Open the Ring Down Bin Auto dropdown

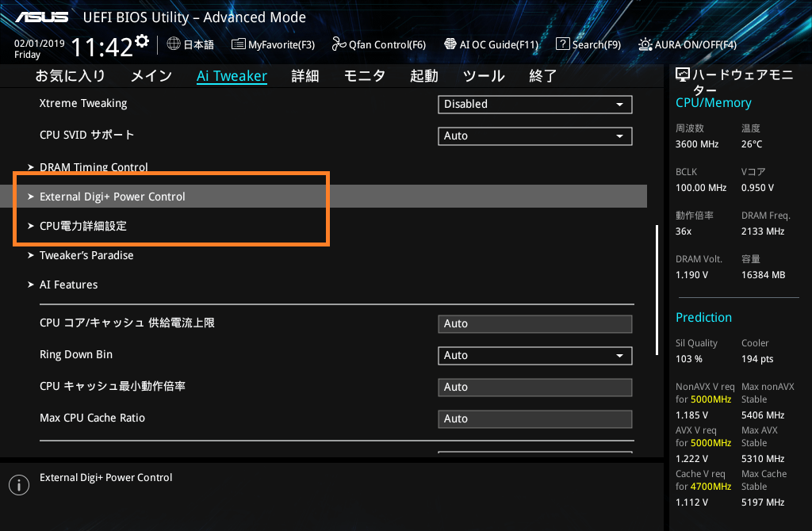pyautogui.click(x=535, y=356)
